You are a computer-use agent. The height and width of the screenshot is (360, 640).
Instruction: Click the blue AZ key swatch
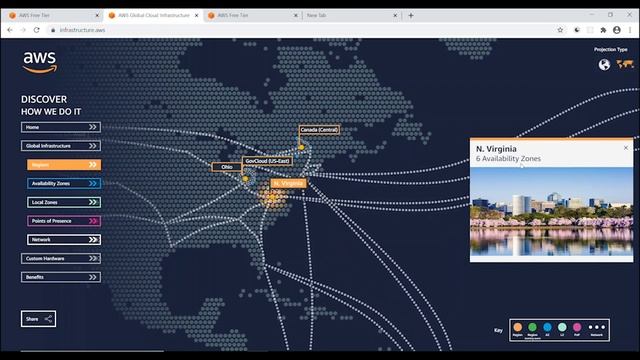pyautogui.click(x=547, y=327)
